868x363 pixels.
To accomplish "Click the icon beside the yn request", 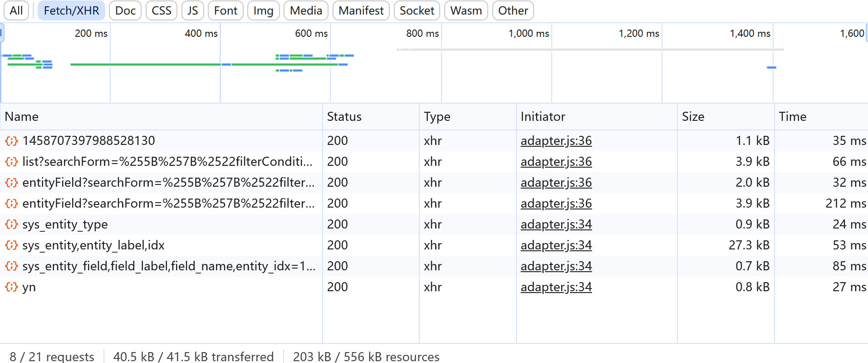I will [11, 287].
